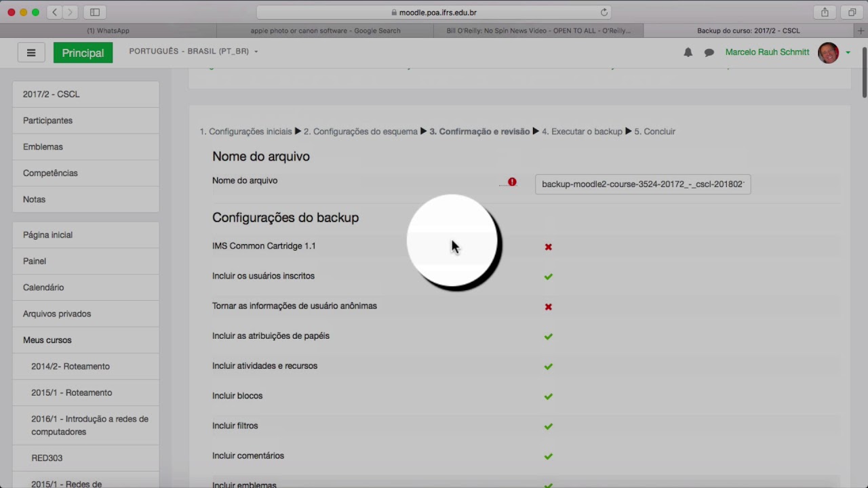Viewport: 868px width, 488px height.
Task: Open Emblemas in the sidebar
Action: [x=86, y=147]
